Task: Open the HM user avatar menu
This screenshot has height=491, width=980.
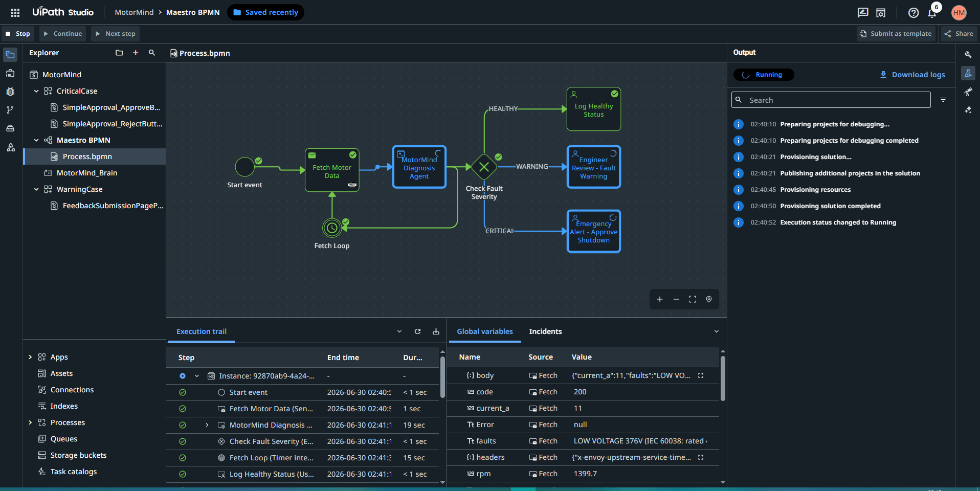Action: pyautogui.click(x=959, y=13)
